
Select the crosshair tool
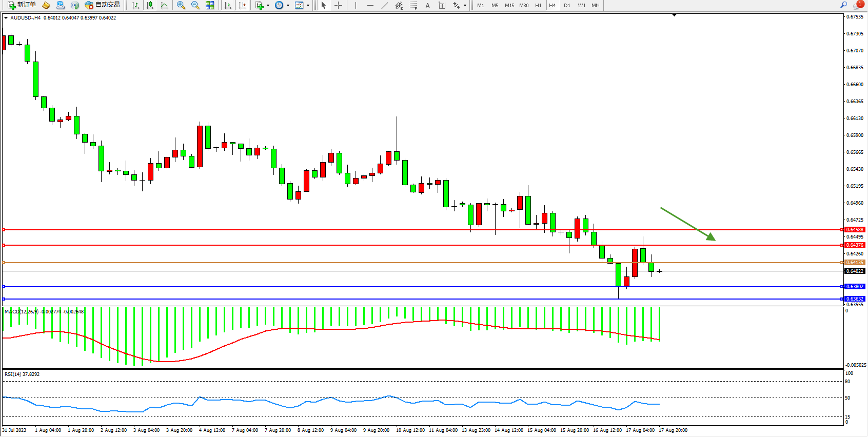click(339, 5)
